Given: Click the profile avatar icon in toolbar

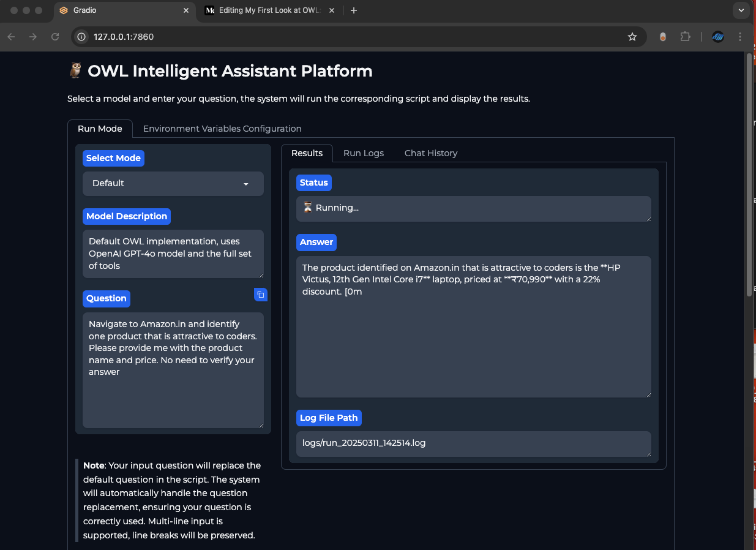Looking at the screenshot, I should click(x=718, y=37).
